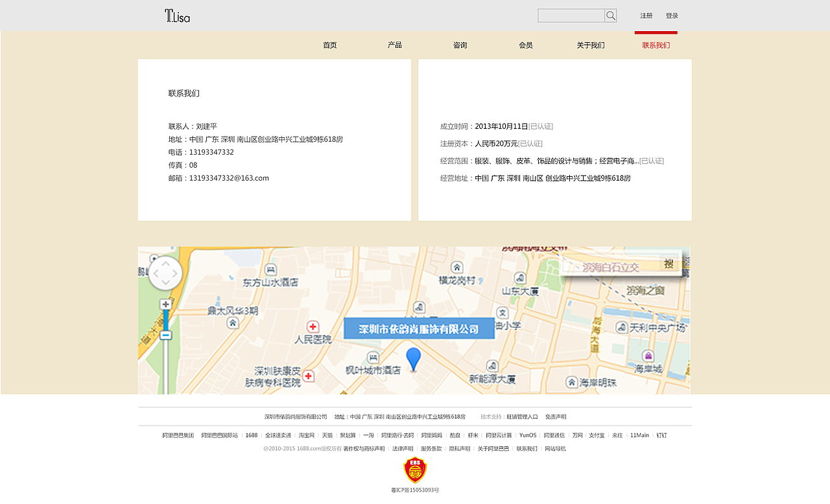Click the 山东大厦 building icon on map
This screenshot has width=830, height=504.
click(519, 279)
